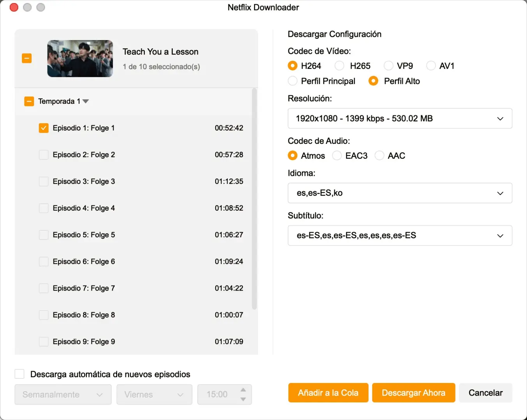Open the Viernes day dropdown

155,394
